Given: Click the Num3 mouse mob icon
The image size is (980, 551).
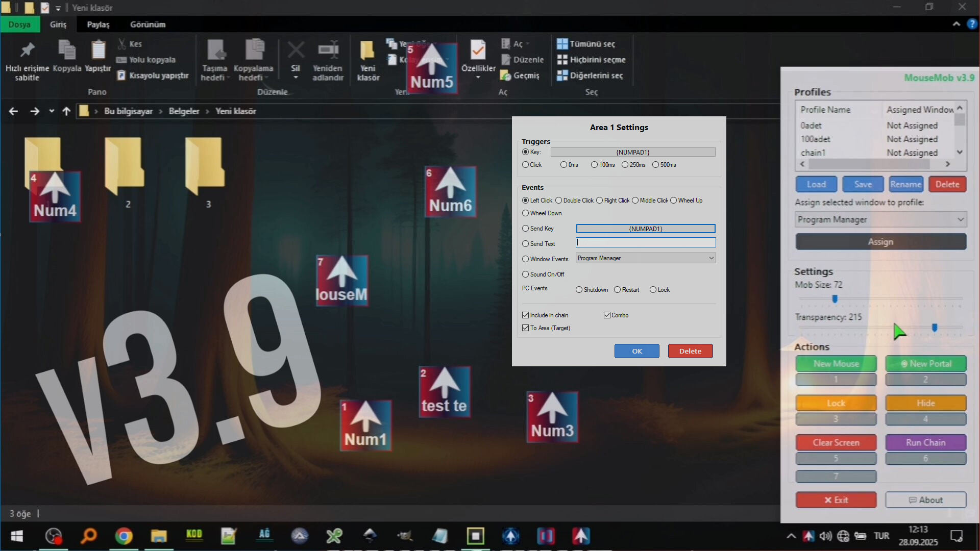Looking at the screenshot, I should point(552,417).
